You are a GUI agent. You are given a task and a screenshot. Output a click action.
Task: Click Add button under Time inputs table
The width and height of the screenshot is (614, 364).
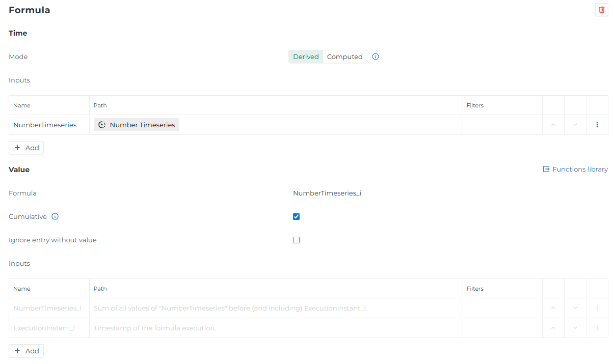click(26, 148)
